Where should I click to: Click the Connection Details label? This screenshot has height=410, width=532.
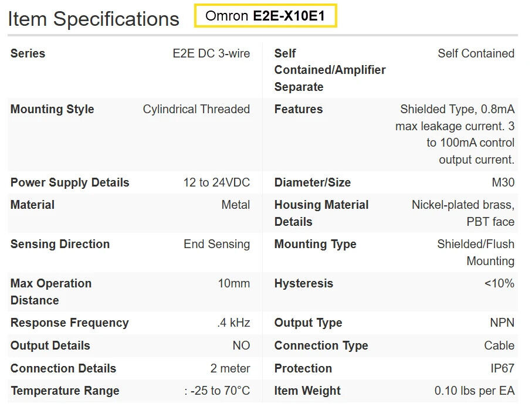click(x=63, y=368)
